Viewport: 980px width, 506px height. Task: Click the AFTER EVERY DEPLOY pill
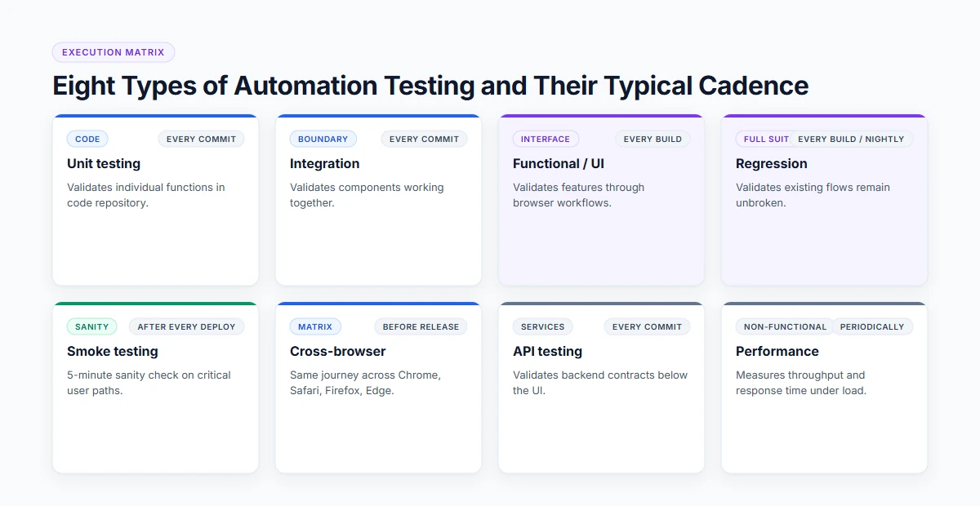coord(186,326)
